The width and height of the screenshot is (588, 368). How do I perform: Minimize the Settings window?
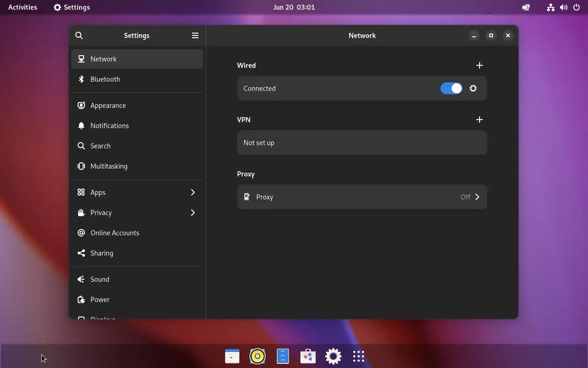(474, 35)
